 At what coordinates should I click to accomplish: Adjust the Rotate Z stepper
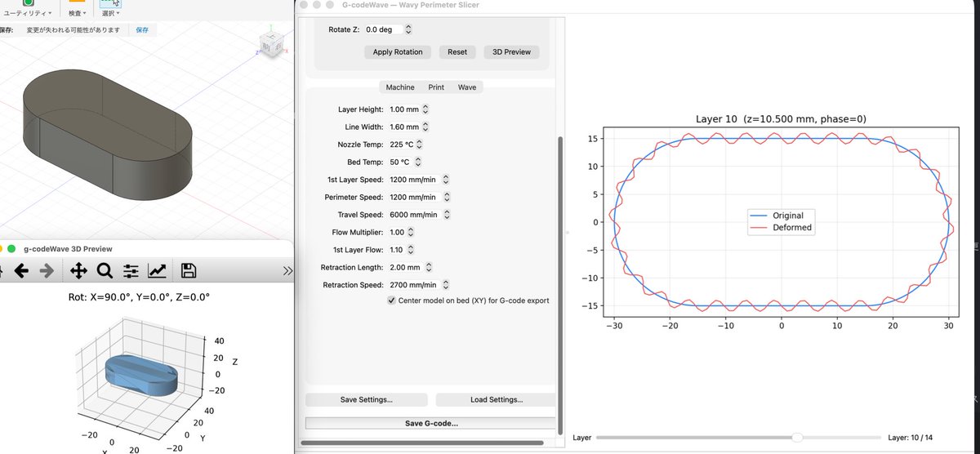tap(408, 29)
